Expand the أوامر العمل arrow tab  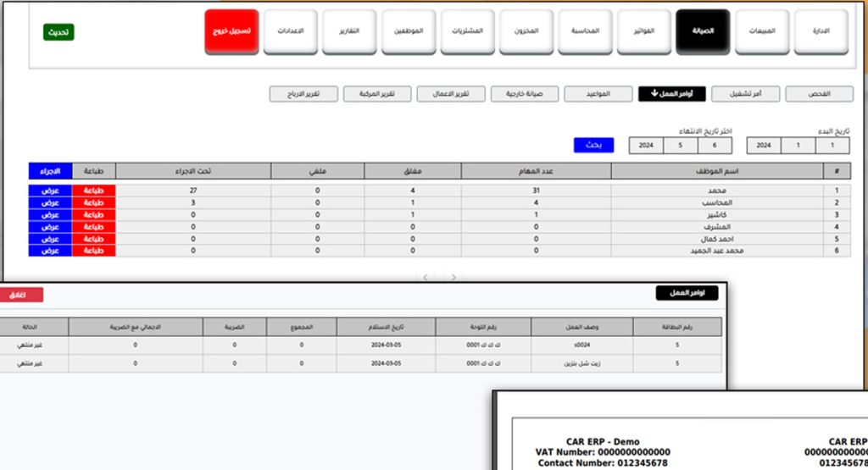[671, 94]
